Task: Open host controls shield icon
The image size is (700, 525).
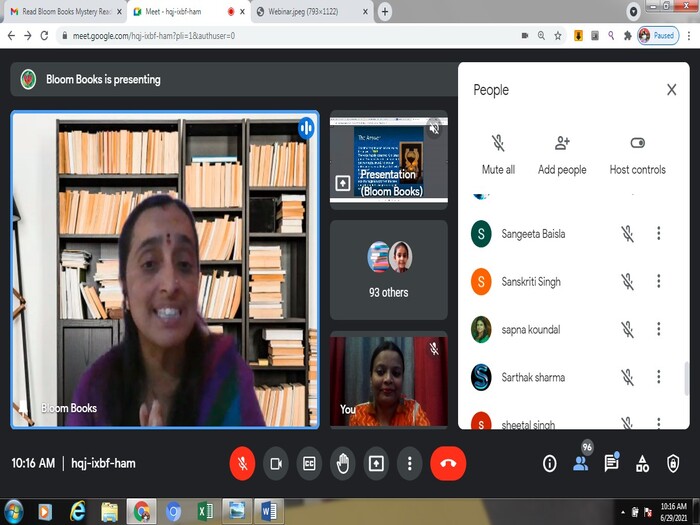Action: tap(673, 463)
